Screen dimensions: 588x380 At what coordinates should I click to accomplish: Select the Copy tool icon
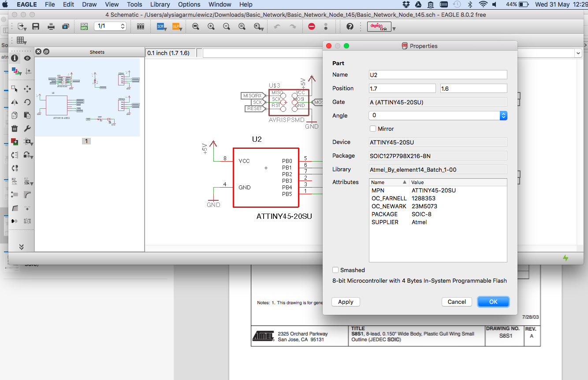point(15,115)
